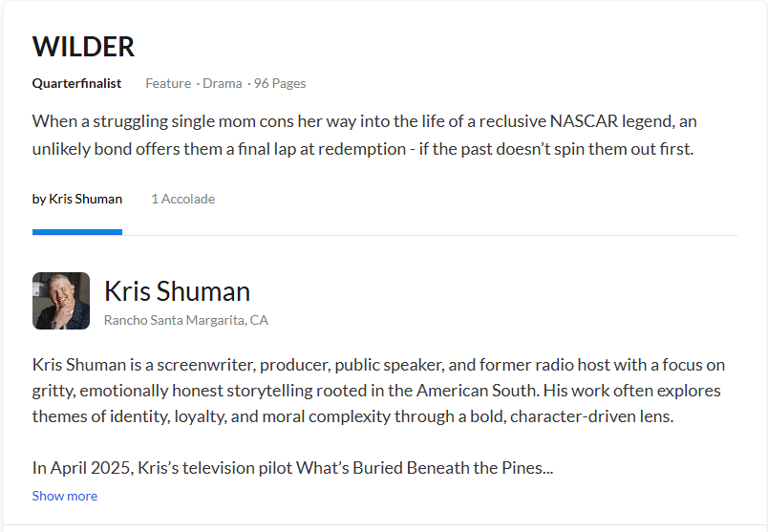Click 'American South' in the bio

pos(478,391)
